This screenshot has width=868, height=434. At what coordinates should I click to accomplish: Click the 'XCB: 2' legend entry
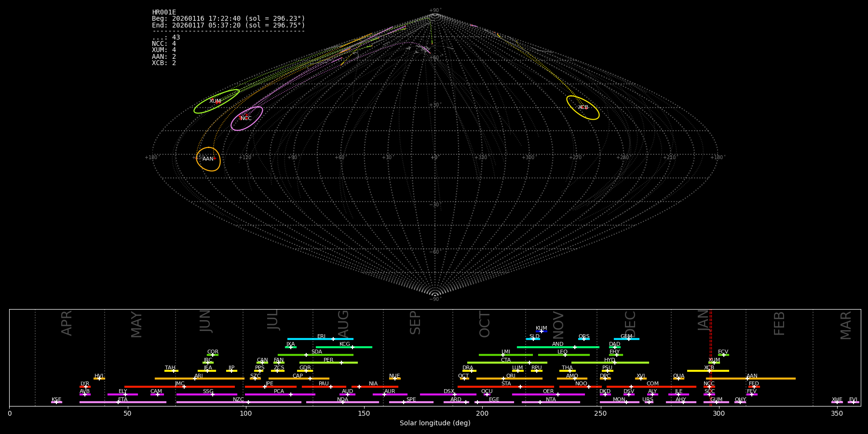pyautogui.click(x=164, y=63)
